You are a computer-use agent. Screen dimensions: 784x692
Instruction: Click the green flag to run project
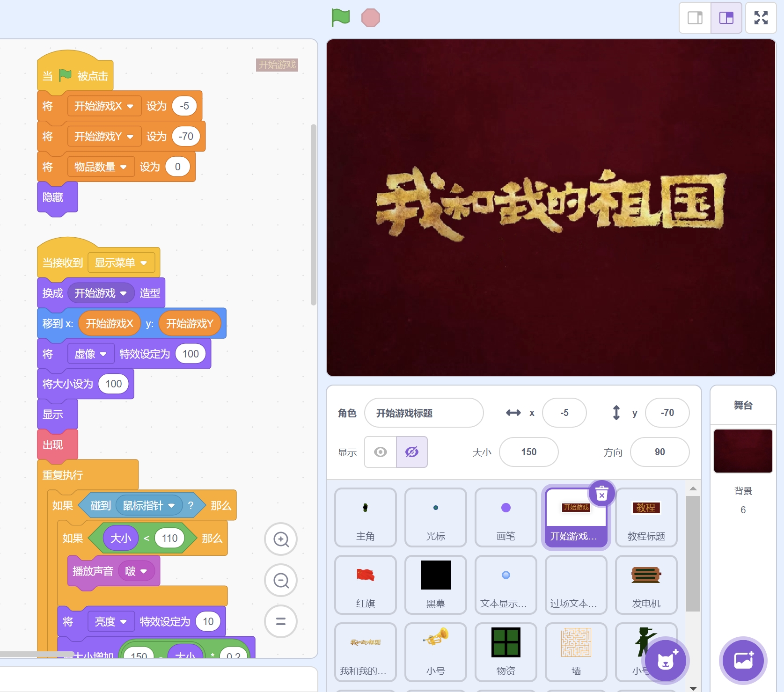click(x=341, y=18)
